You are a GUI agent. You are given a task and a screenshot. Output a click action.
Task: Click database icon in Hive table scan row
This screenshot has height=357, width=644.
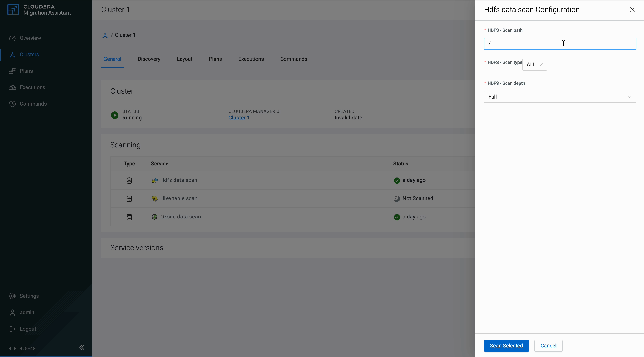click(x=129, y=199)
